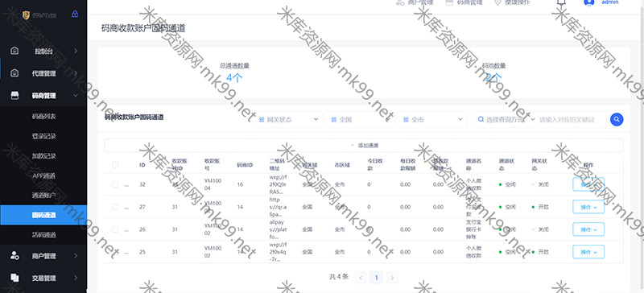Open 操作 dropdown for row ID 32
The width and height of the screenshot is (644, 293).
(588, 184)
